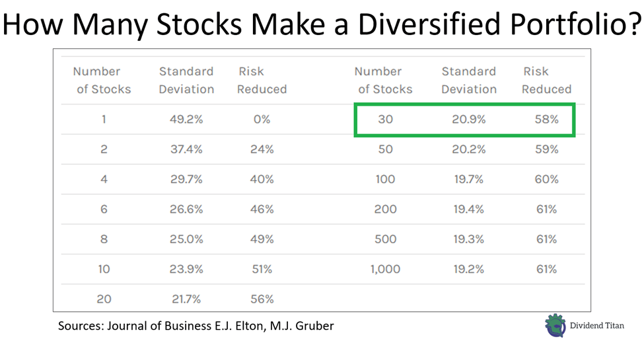Select the slide title about diversified portfolios
This screenshot has height=347, width=644.
point(322,24)
